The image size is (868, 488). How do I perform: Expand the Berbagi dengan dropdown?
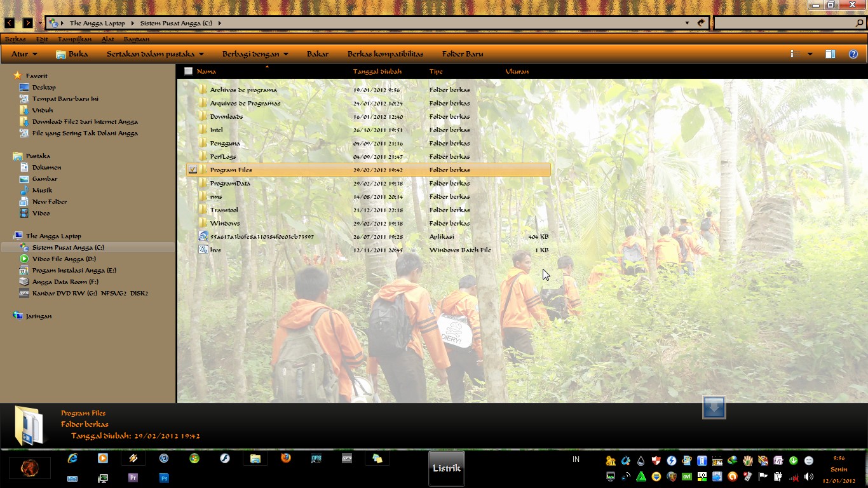pyautogui.click(x=255, y=54)
